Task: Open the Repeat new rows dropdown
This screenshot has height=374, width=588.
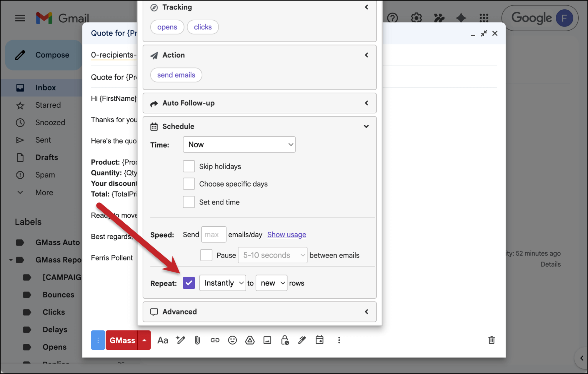Action: click(x=271, y=283)
